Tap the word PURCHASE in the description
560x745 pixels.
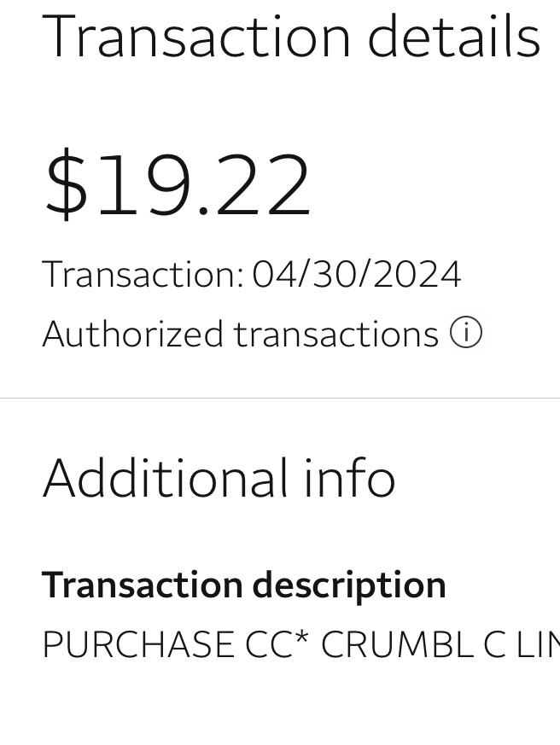[138, 645]
